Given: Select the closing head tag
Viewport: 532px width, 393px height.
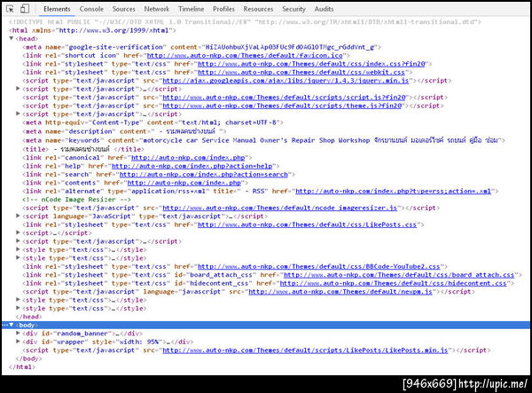Looking at the screenshot, I should point(29,317).
